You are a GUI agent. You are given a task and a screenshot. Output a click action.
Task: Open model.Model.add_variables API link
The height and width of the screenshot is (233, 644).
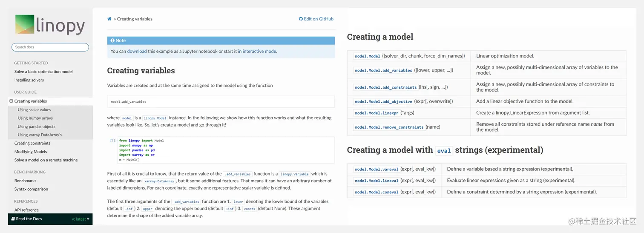coord(383,70)
